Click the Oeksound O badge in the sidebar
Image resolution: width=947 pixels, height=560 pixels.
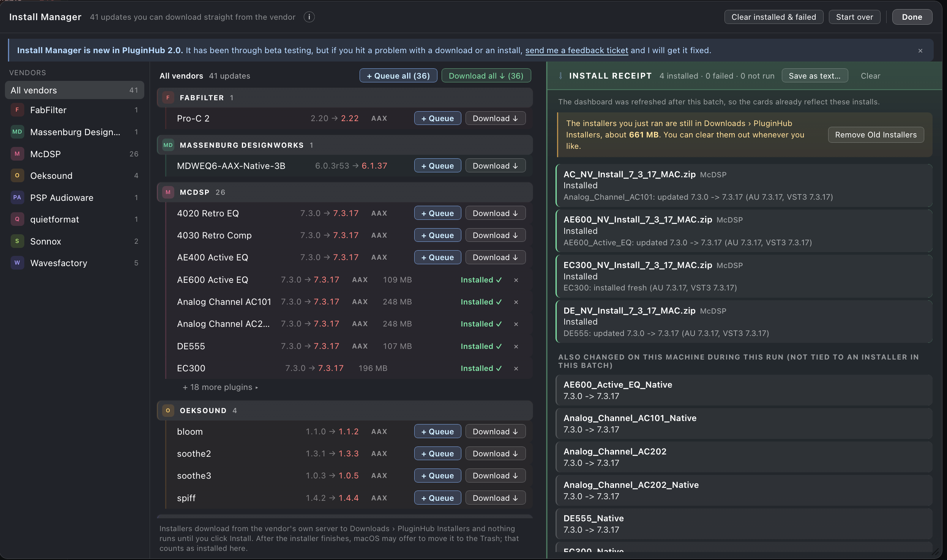pos(17,175)
